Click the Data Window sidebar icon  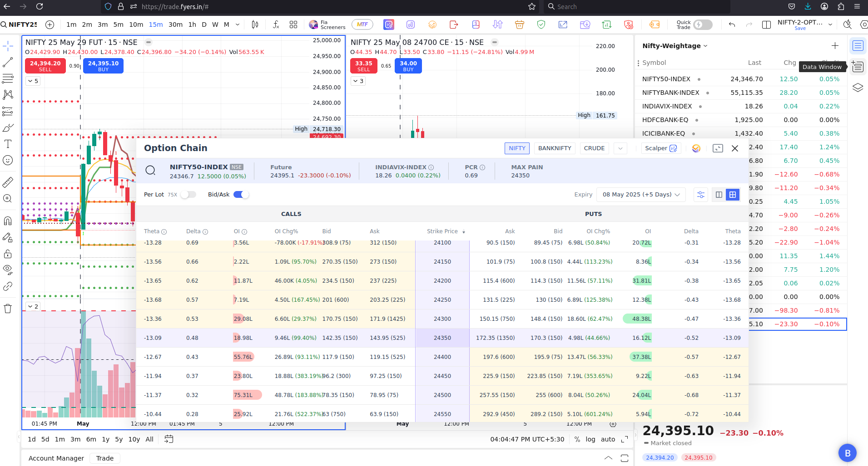click(x=858, y=67)
